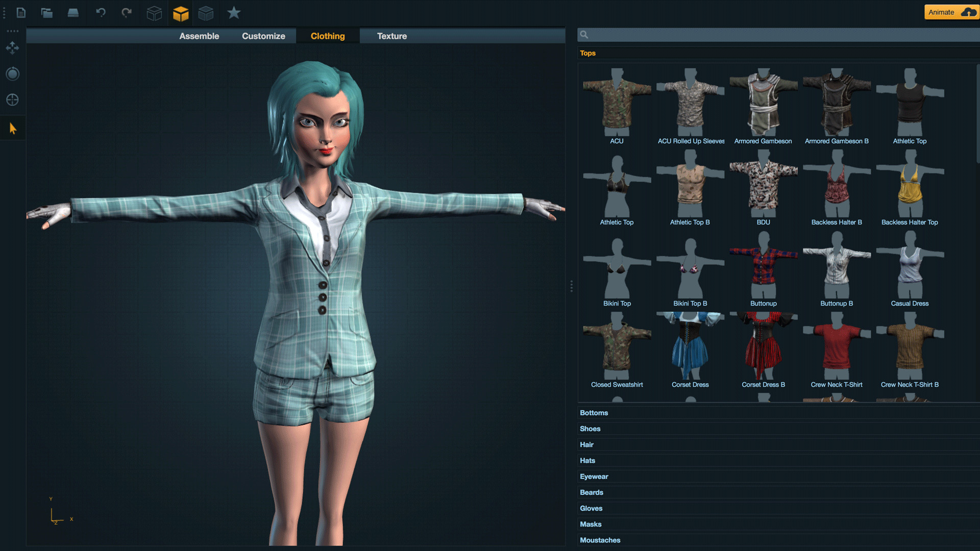Screen dimensions: 980x551
Task: Open the Assemble tab
Action: click(x=199, y=36)
